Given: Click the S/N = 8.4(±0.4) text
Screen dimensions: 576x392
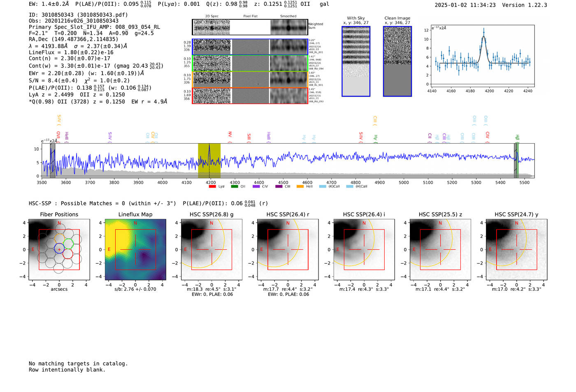Looking at the screenshot, I should [53, 81].
